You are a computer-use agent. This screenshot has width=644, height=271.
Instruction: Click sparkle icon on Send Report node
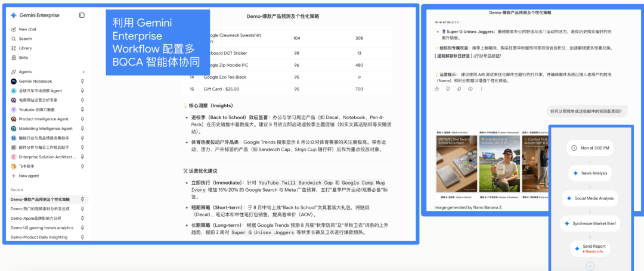tap(577, 248)
